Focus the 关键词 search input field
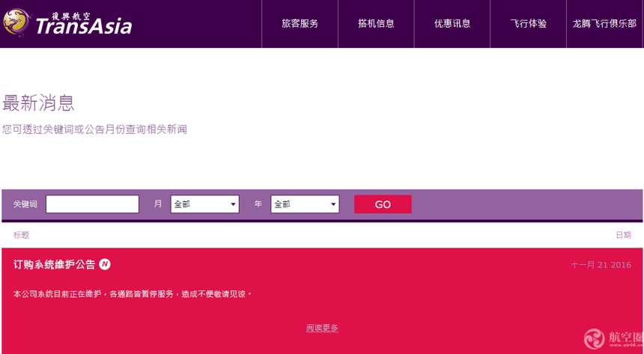This screenshot has height=354, width=644. 92,204
